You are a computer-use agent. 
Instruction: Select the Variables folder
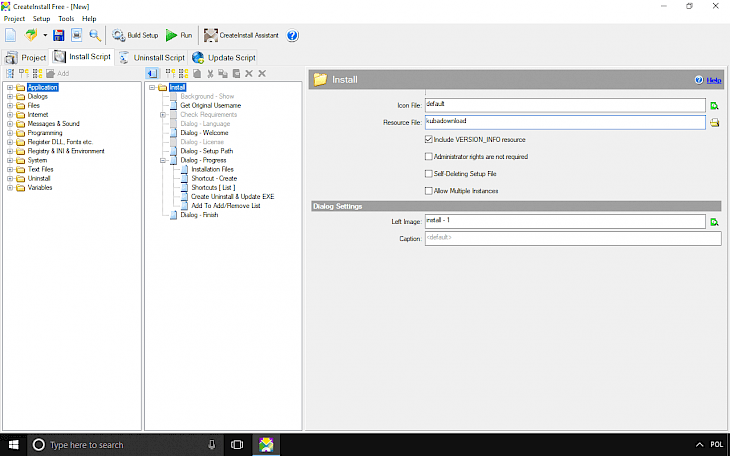(40, 188)
